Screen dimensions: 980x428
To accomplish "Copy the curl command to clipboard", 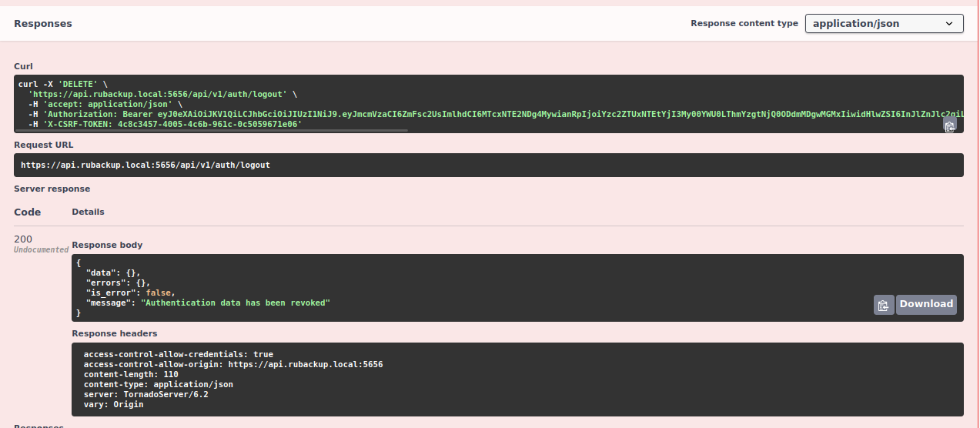I will [950, 125].
